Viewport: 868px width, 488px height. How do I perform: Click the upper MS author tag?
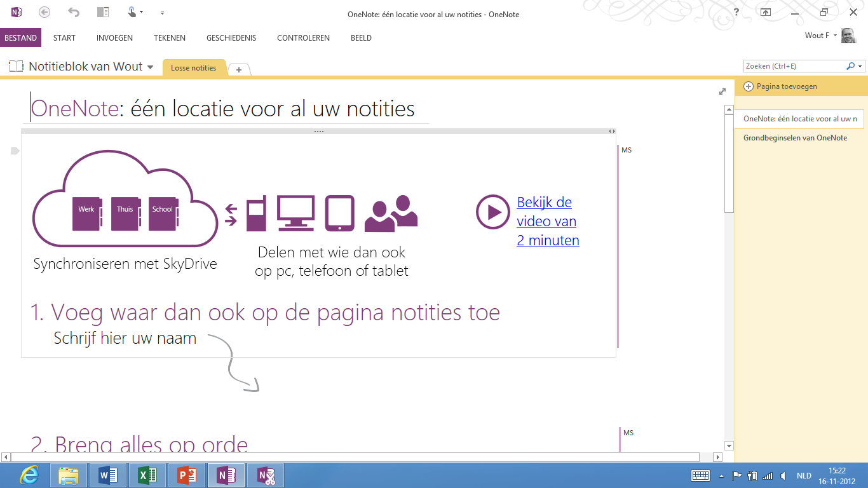tap(627, 151)
